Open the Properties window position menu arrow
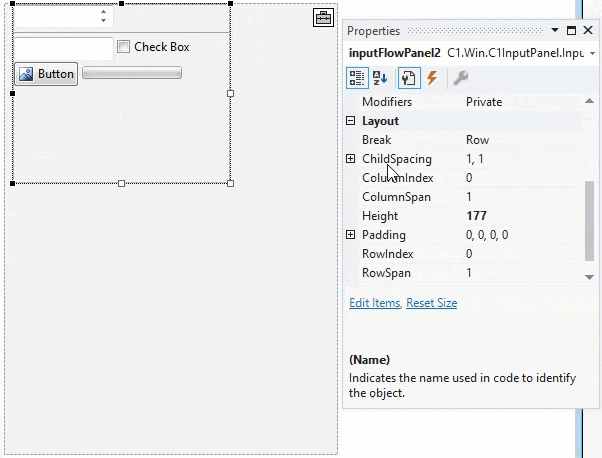Image resolution: width=602 pixels, height=458 pixels. click(556, 31)
